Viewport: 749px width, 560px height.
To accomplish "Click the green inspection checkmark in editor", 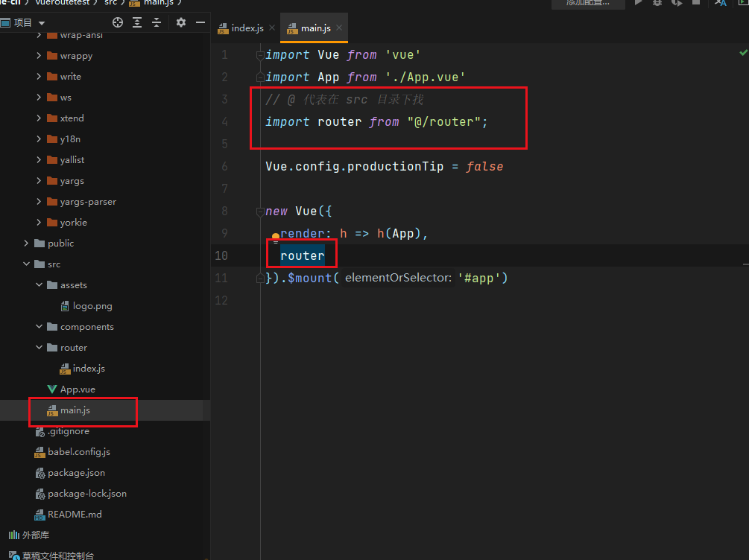I will coord(743,52).
